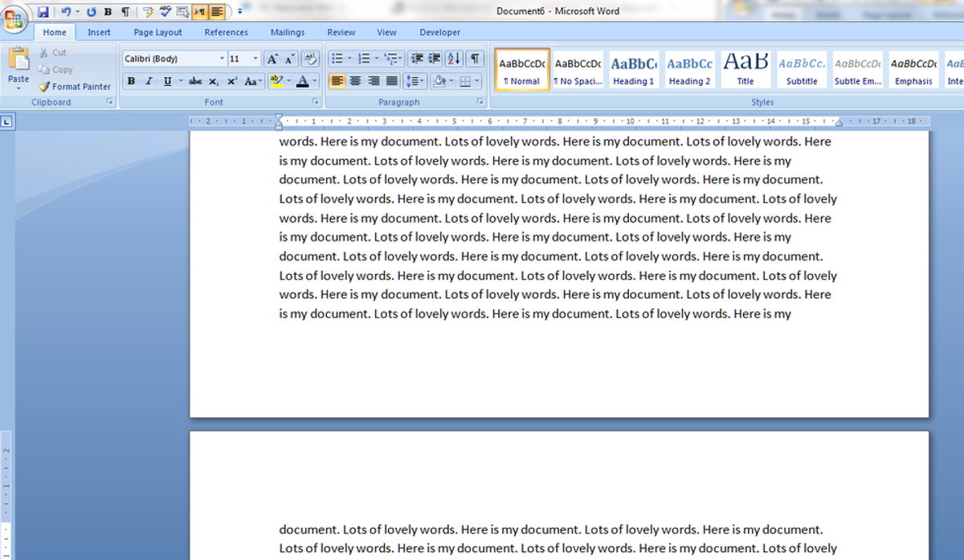Click the Grow Font icon
Image resolution: width=964 pixels, height=560 pixels.
(272, 58)
